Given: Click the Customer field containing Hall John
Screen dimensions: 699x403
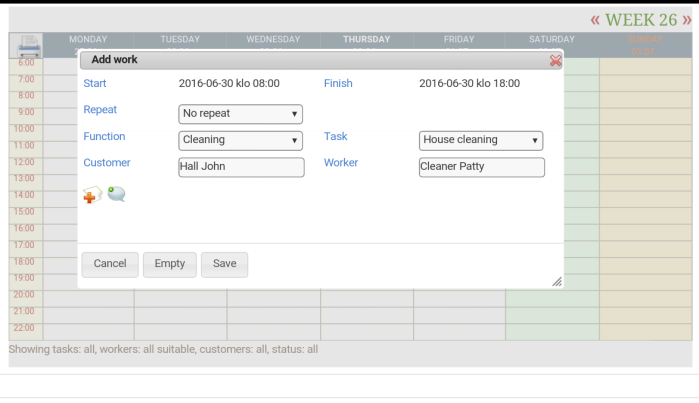Looking at the screenshot, I should [x=241, y=167].
